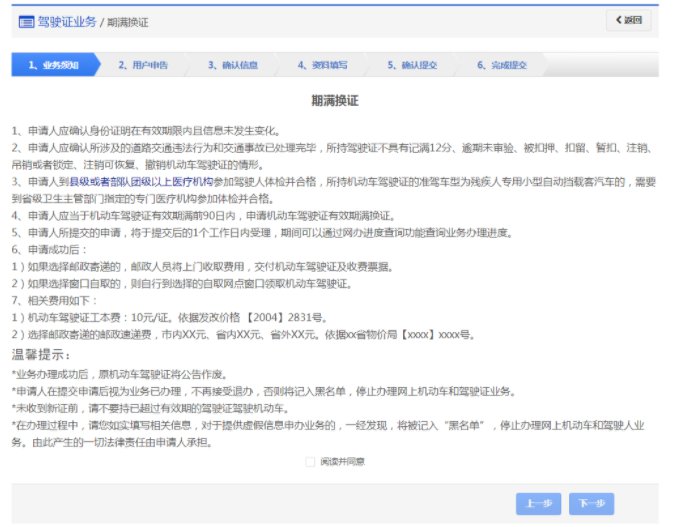Switch to step 5 确认提交

click(412, 65)
